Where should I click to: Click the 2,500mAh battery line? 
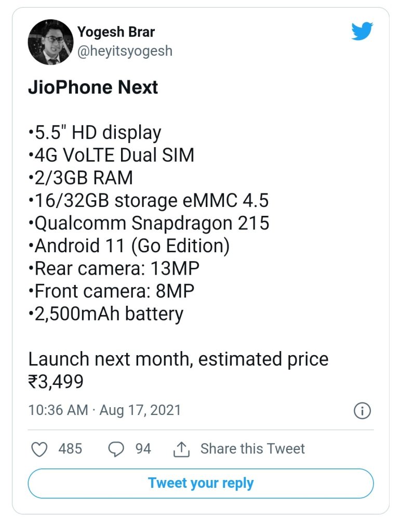(105, 314)
